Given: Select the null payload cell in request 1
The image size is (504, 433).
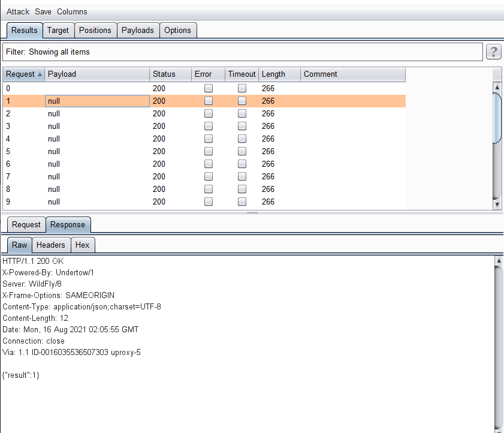Looking at the screenshot, I should click(97, 101).
